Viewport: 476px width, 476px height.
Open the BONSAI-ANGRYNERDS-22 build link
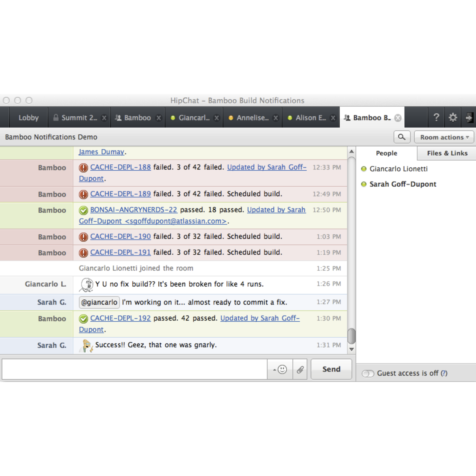tap(134, 210)
